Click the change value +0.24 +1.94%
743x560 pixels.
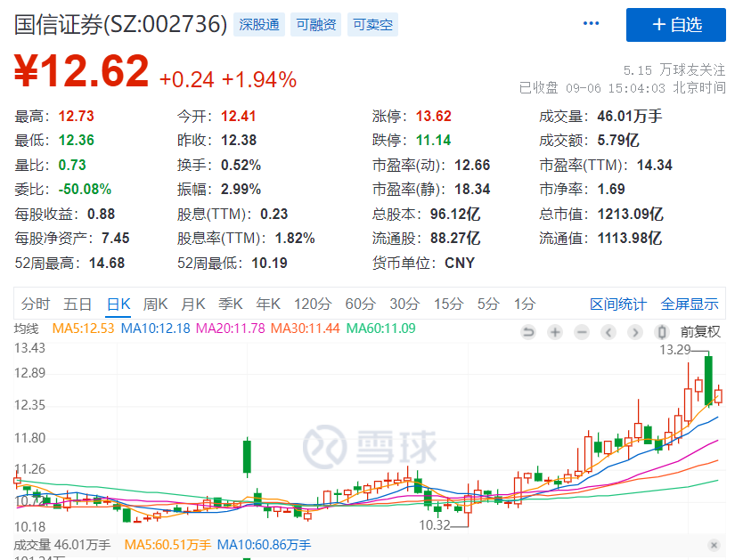[x=228, y=79]
